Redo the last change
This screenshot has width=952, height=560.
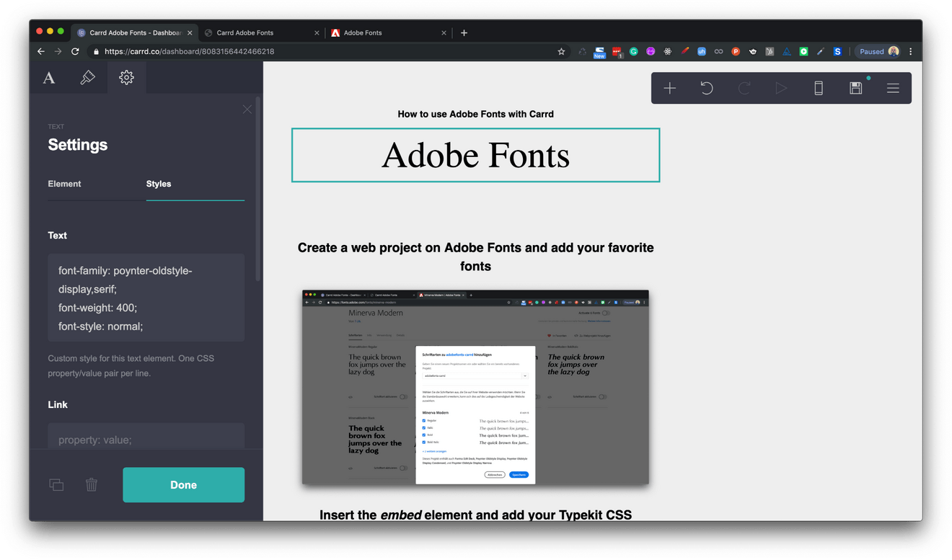744,87
